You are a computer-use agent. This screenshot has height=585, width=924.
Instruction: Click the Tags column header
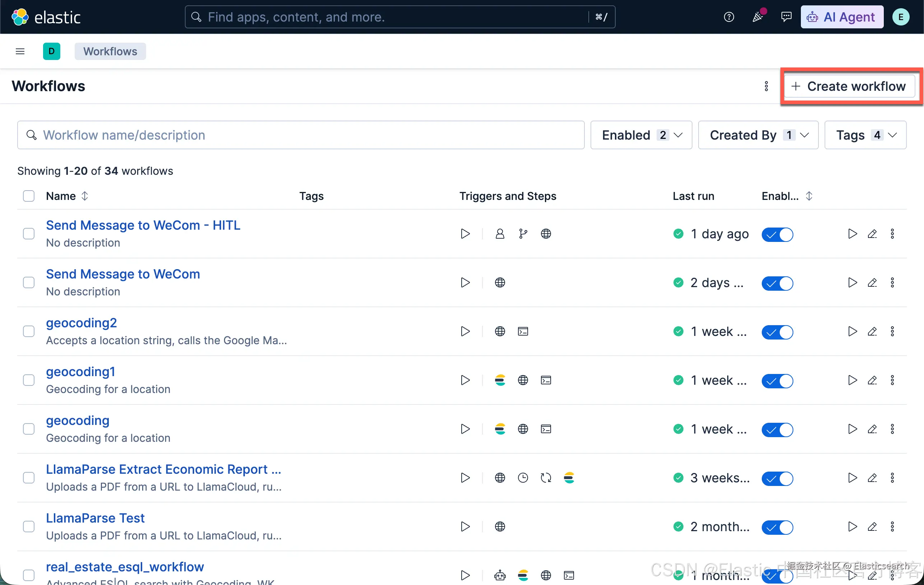tap(311, 196)
